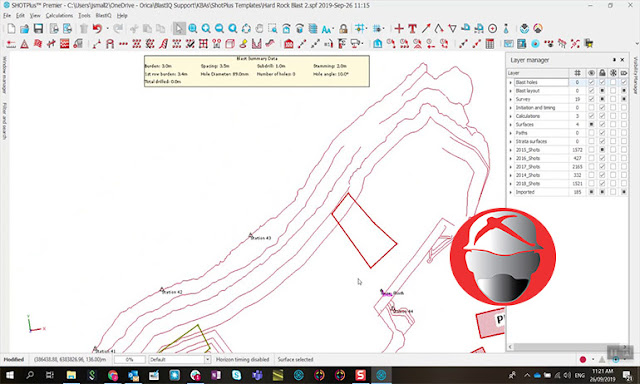This screenshot has height=384, width=640.
Task: Click the padlock icon in the top toolbar
Action: [x=343, y=29]
